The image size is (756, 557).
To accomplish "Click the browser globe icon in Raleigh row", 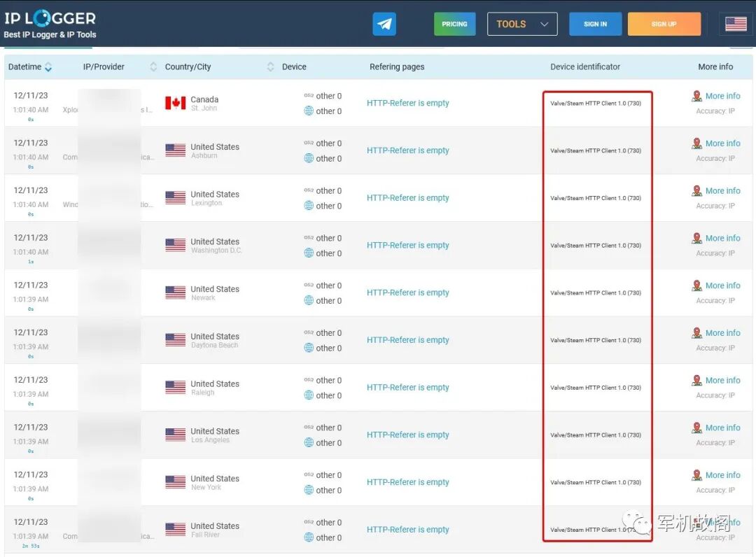I will pyautogui.click(x=309, y=395).
